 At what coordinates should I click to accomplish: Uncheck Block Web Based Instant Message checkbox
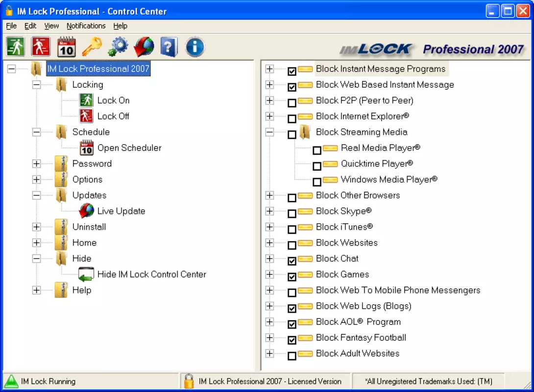point(292,87)
